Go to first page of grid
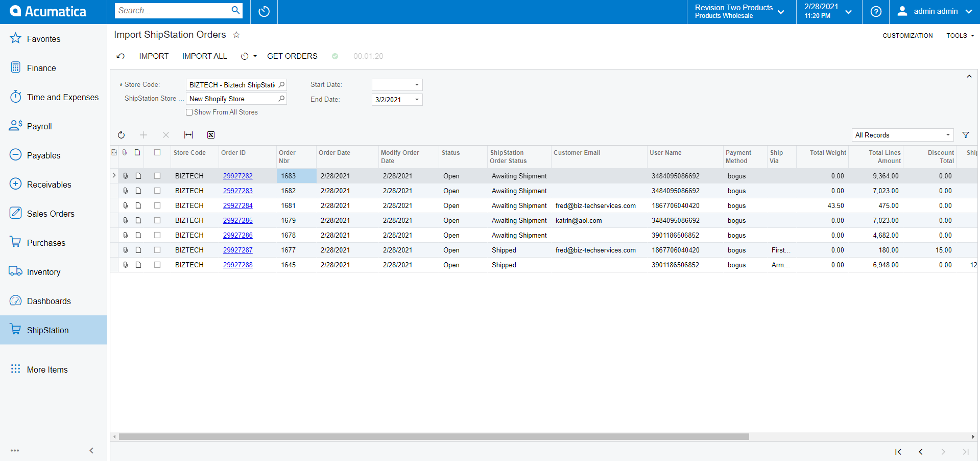 click(x=898, y=452)
